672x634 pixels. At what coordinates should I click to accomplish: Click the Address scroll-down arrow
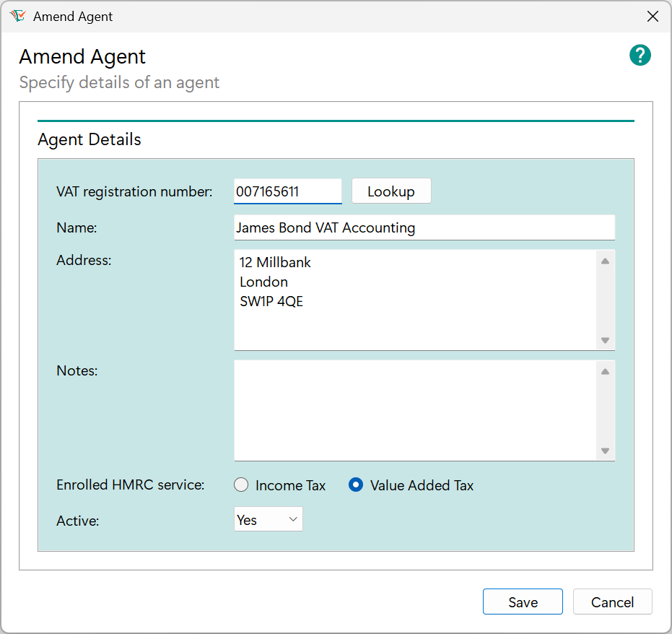[606, 339]
